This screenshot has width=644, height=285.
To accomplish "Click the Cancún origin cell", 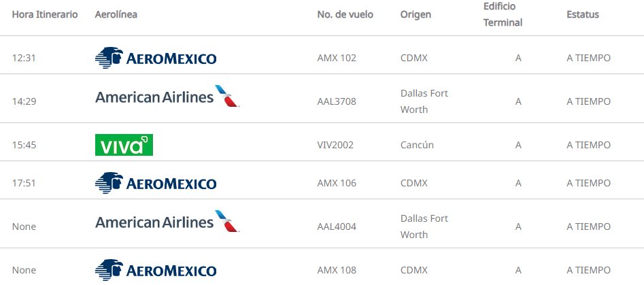I will click(x=417, y=145).
